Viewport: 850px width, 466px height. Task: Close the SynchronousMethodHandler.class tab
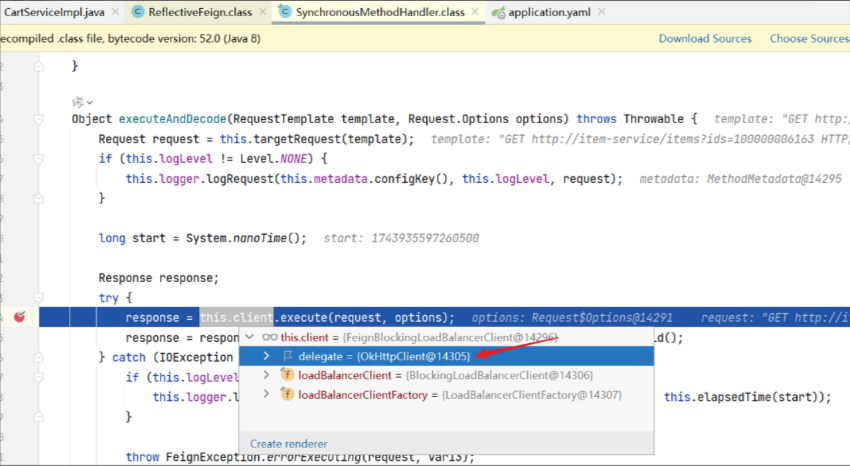point(475,11)
